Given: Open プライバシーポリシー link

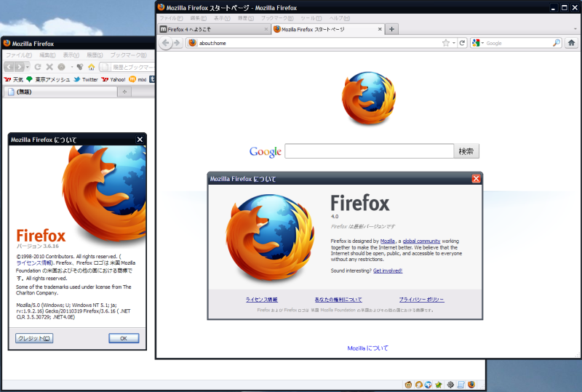Looking at the screenshot, I should click(421, 300).
